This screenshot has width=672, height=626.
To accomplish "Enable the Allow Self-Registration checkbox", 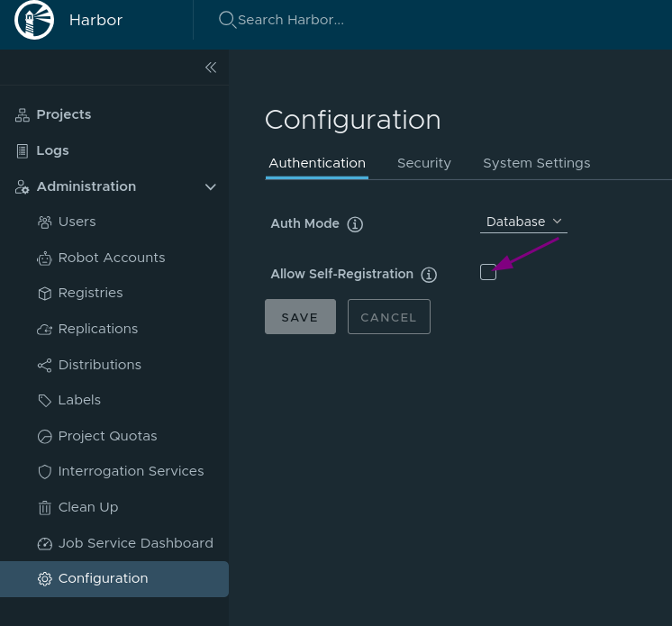I will (488, 272).
